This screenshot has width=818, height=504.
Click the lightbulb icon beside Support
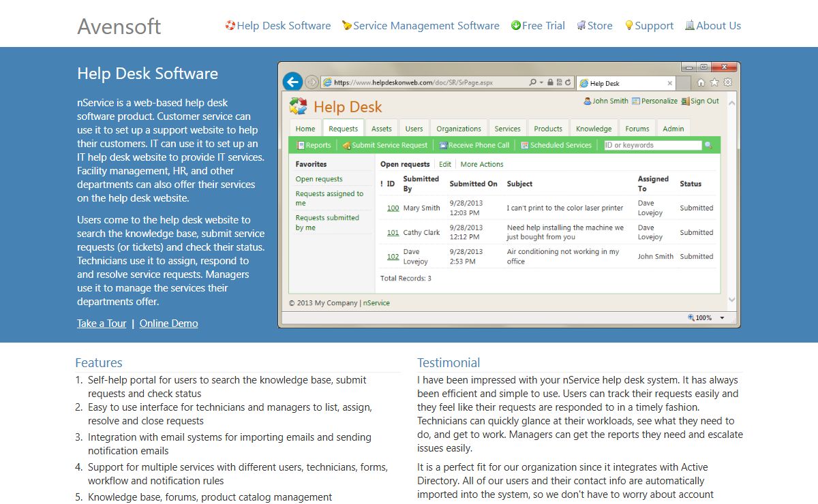click(629, 26)
